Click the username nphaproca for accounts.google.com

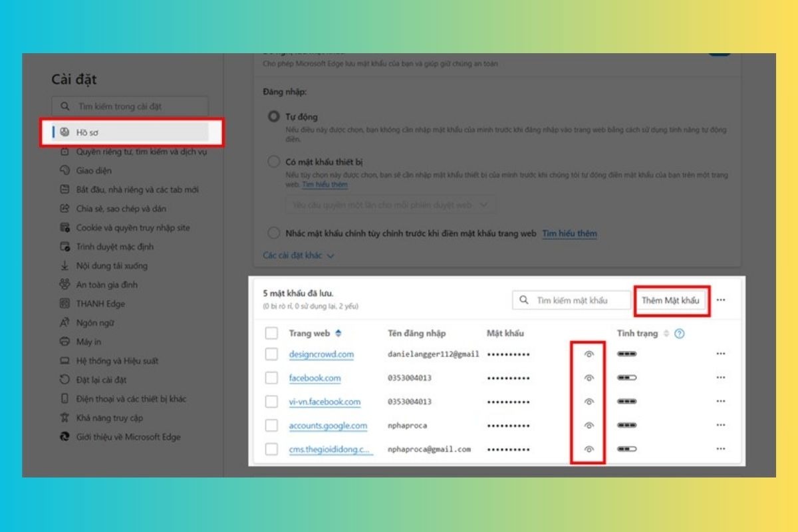407,426
